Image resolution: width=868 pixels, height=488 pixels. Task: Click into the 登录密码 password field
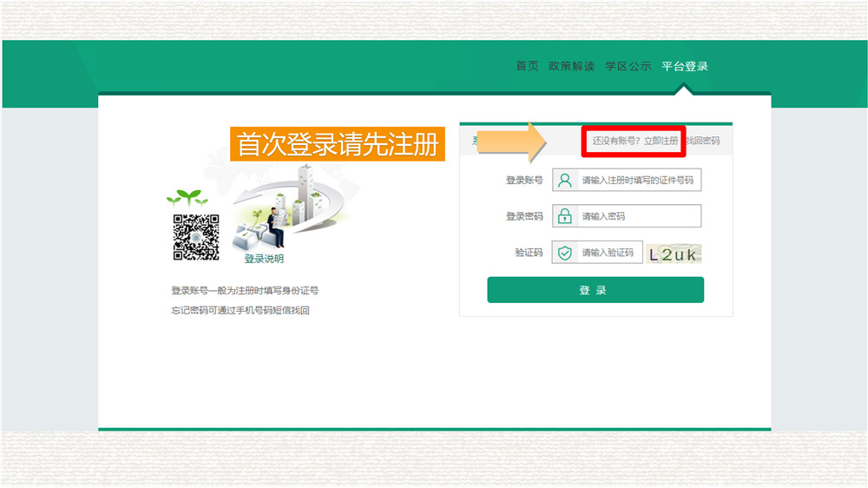pyautogui.click(x=638, y=216)
